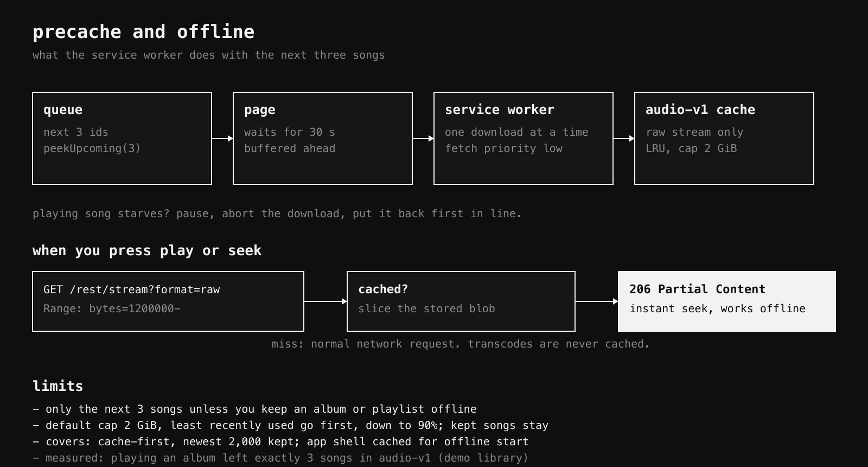Image resolution: width=868 pixels, height=467 pixels.
Task: Select "one download at a time" text
Action: point(516,132)
